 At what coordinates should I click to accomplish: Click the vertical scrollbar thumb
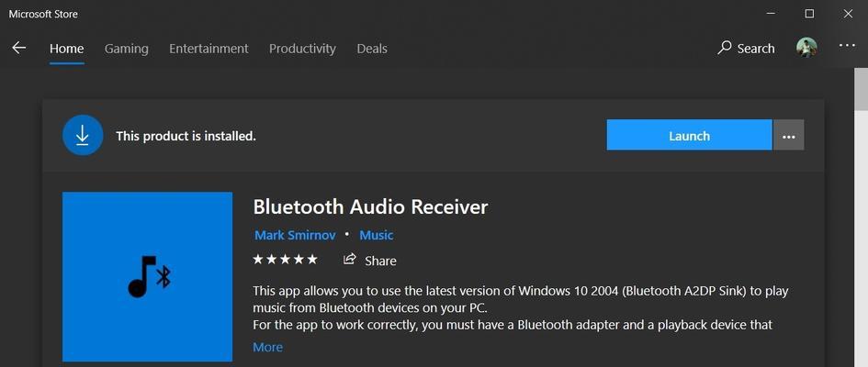click(x=862, y=91)
